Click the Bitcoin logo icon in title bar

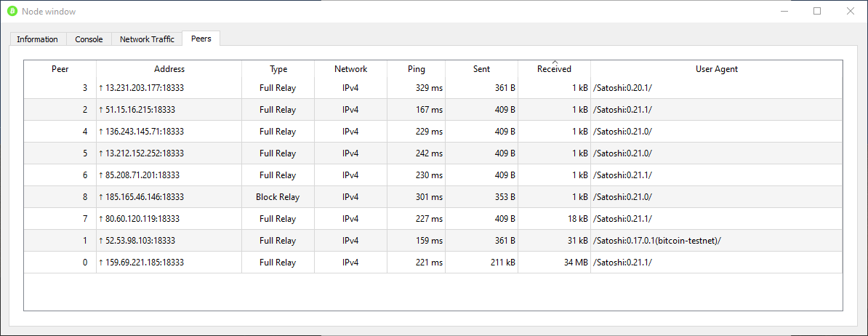pyautogui.click(x=12, y=12)
